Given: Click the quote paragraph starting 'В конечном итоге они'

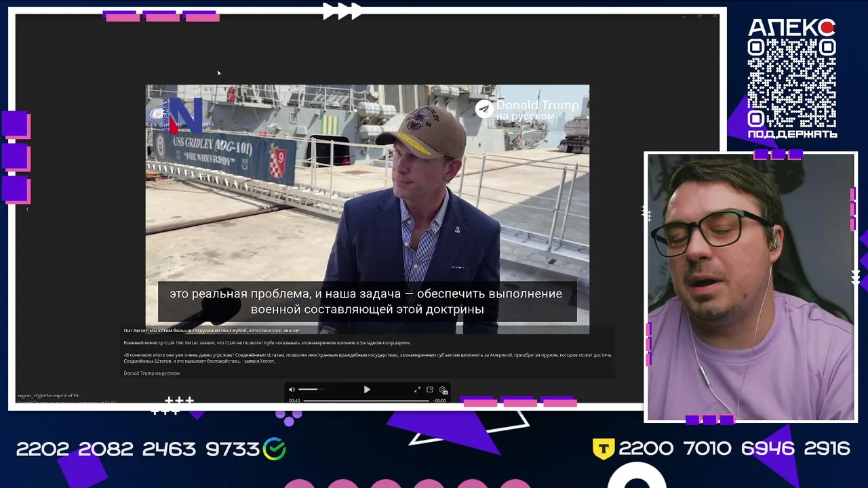Looking at the screenshot, I should point(368,358).
